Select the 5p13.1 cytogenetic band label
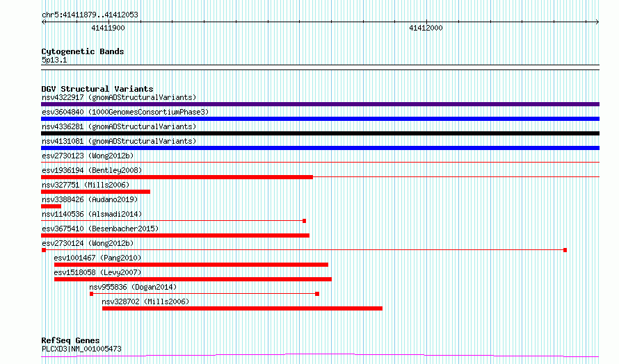The width and height of the screenshot is (619, 364). click(54, 60)
